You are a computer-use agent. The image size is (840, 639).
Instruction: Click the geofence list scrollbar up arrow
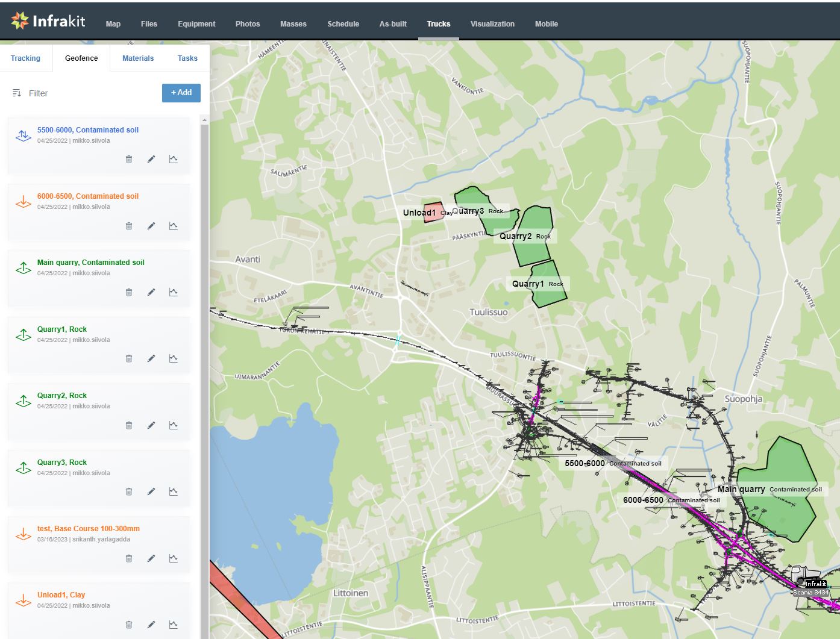pyautogui.click(x=204, y=120)
